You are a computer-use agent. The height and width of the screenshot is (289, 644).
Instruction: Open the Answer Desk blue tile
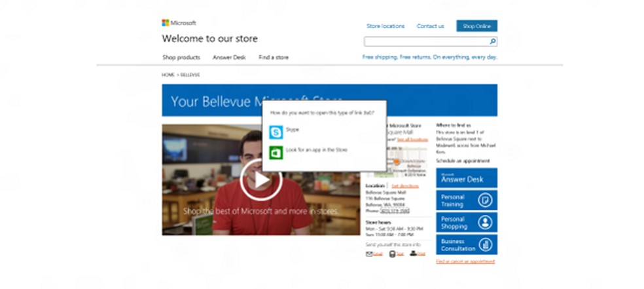point(466,178)
